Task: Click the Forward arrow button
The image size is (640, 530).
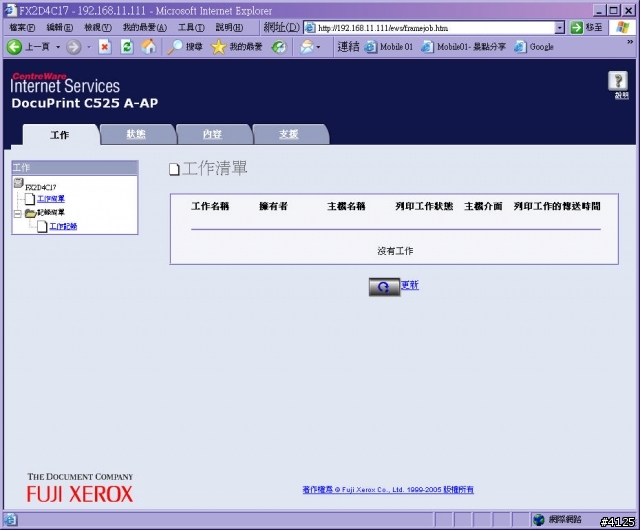Action: tap(74, 47)
